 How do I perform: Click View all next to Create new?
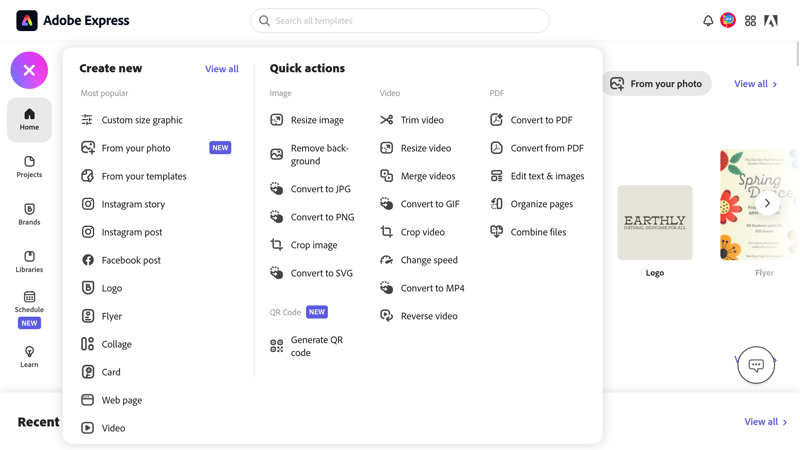[221, 69]
